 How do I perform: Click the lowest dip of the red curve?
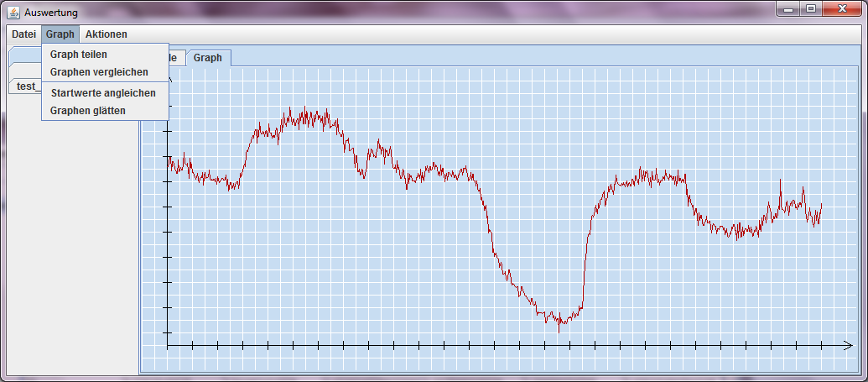click(559, 330)
